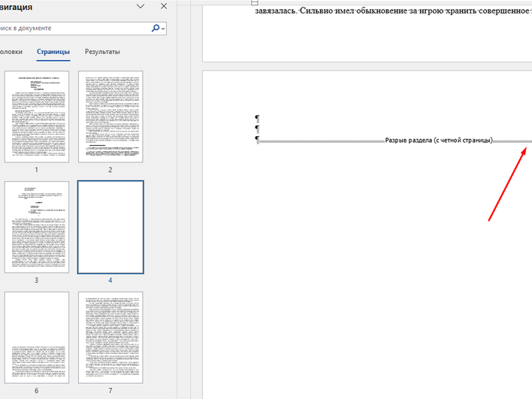The width and height of the screenshot is (532, 399).
Task: Go to page 2 thumbnail
Action: 110,116
